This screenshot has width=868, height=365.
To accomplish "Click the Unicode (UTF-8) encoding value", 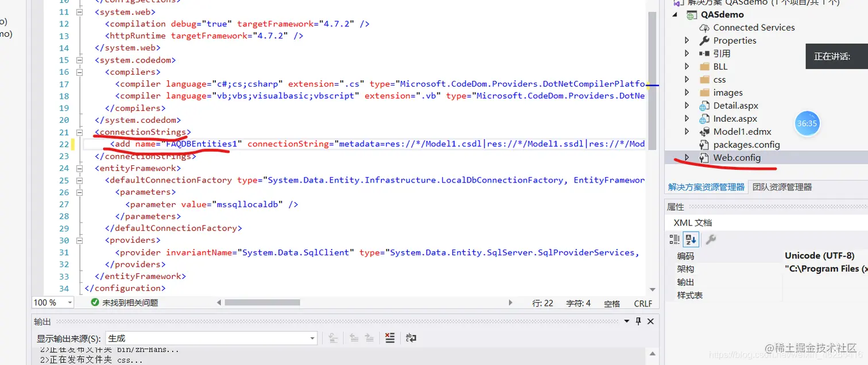I will (819, 256).
